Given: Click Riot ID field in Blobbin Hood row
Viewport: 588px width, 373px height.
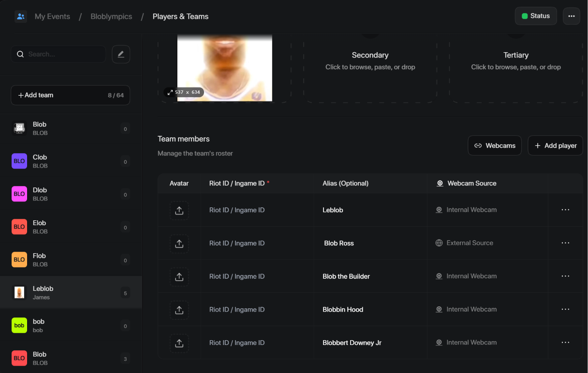Looking at the screenshot, I should coord(257,310).
